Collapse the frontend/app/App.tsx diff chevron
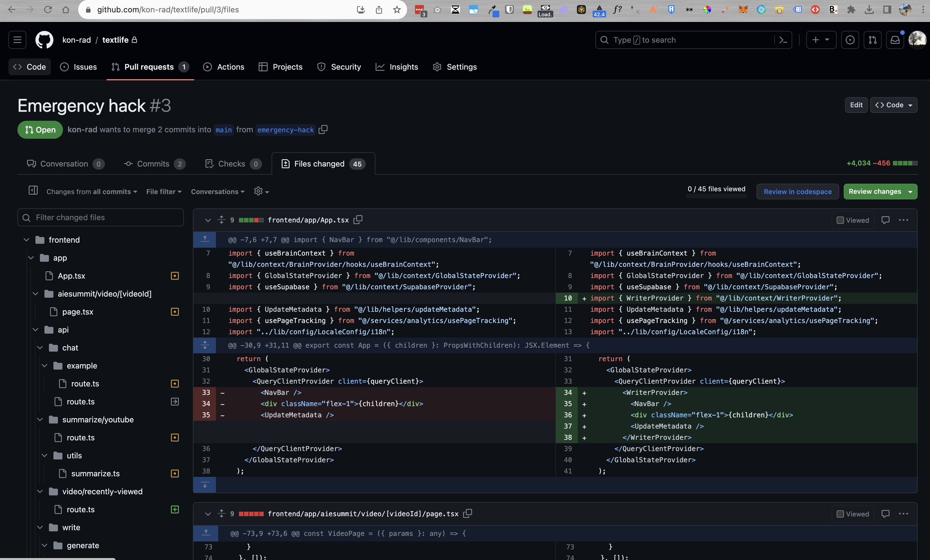The width and height of the screenshot is (930, 560). click(x=207, y=220)
